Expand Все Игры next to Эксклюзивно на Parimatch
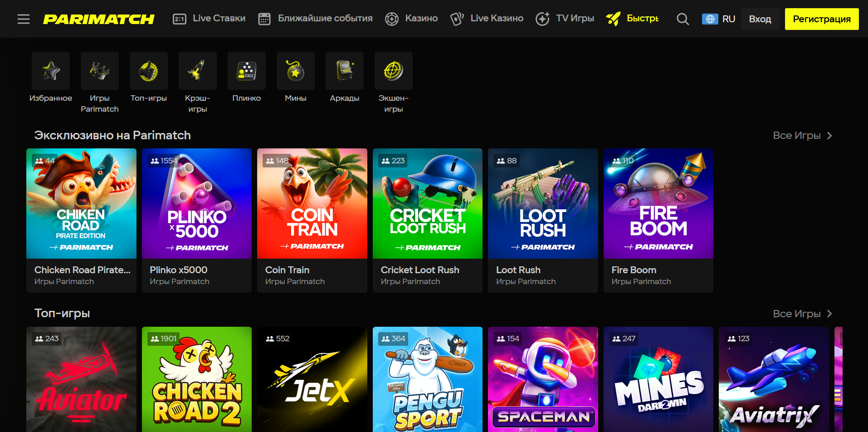 802,136
